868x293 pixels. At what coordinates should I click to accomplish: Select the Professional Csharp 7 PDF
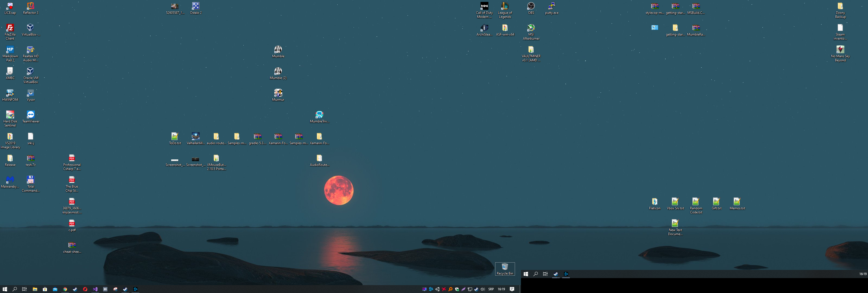pyautogui.click(x=72, y=162)
